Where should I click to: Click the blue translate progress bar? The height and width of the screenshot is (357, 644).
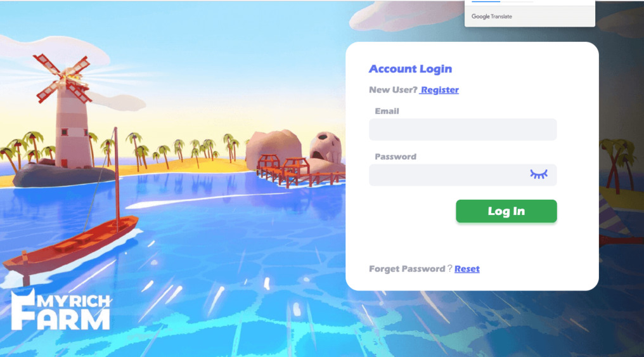[x=486, y=1]
